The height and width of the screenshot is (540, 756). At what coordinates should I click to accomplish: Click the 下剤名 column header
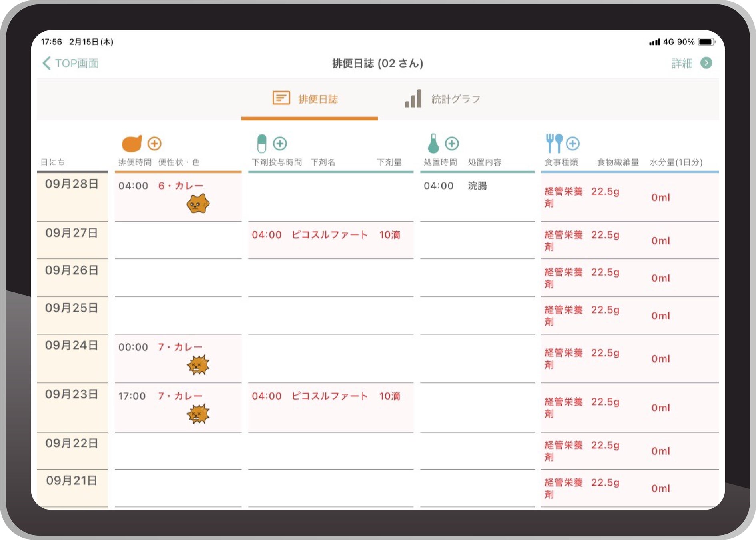(x=323, y=162)
